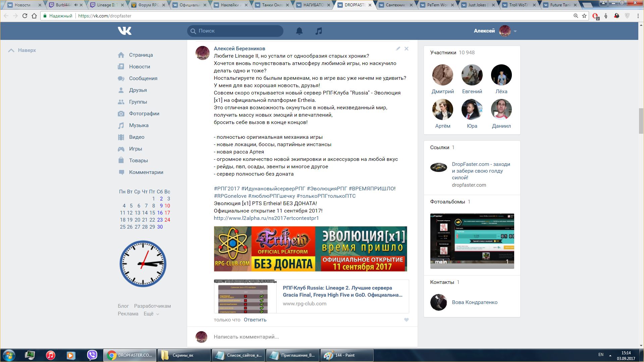This screenshot has height=362, width=644.
Task: Expand the Алексей profile dropdown arrow
Action: click(x=515, y=31)
